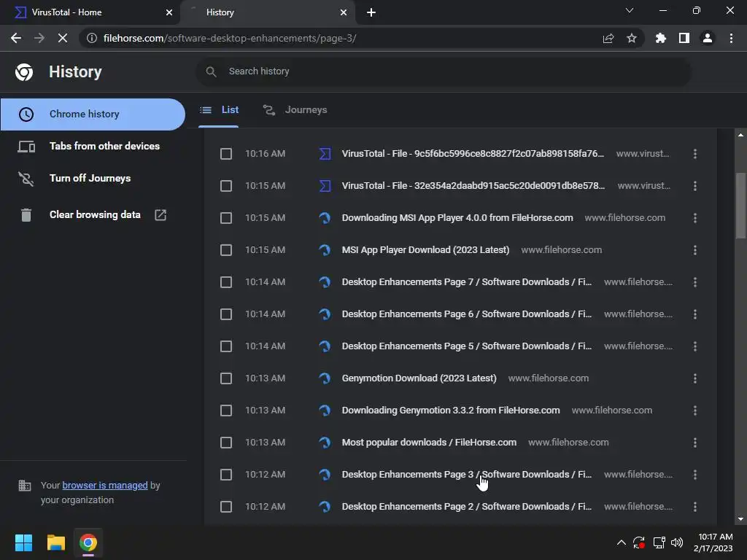
Task: Open File Explorer from the taskbar
Action: point(55,542)
